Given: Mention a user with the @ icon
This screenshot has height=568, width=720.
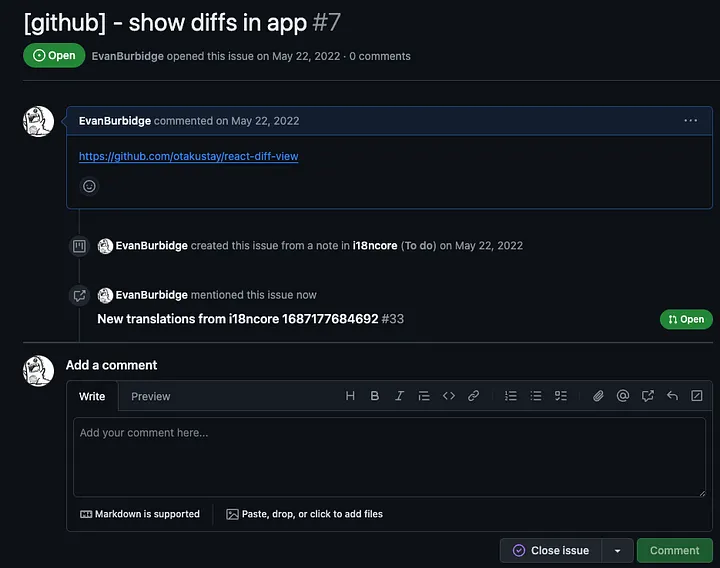Looking at the screenshot, I should [x=623, y=396].
